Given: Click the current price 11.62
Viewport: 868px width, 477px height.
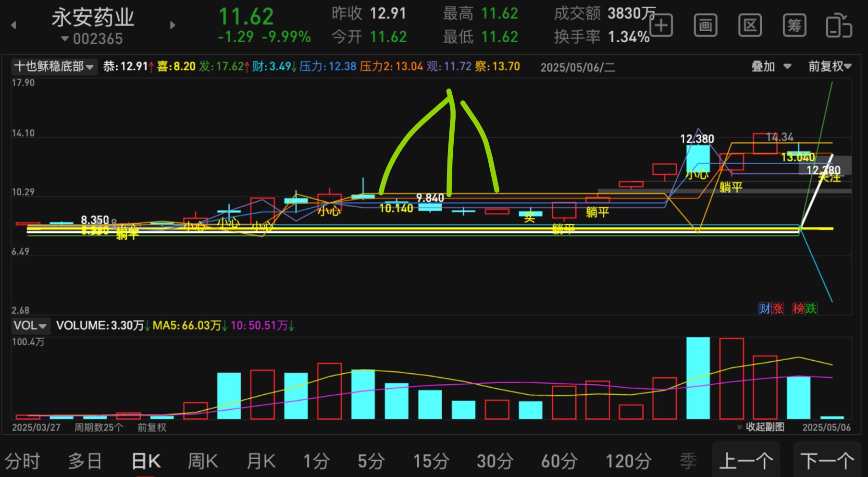Looking at the screenshot, I should (x=246, y=17).
